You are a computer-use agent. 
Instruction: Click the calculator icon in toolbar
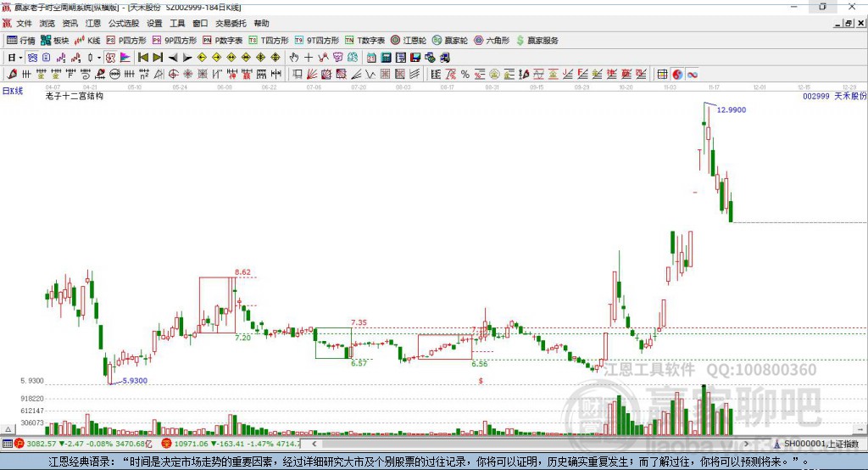pos(386,58)
